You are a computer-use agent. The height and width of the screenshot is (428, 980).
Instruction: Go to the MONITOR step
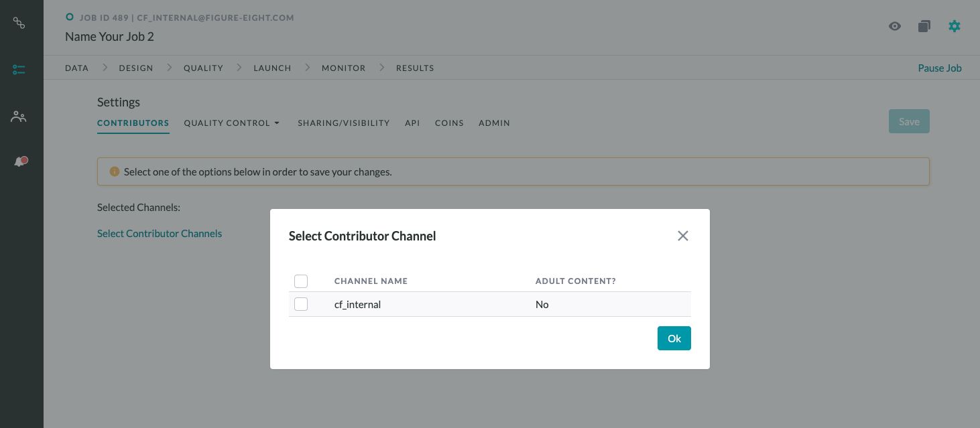tap(344, 68)
